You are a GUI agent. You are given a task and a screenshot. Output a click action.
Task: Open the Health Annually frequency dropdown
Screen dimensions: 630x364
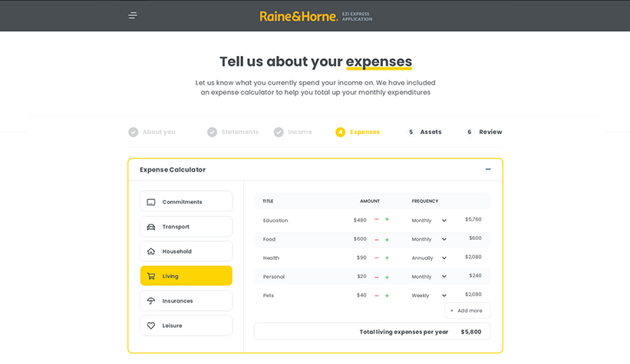click(429, 258)
